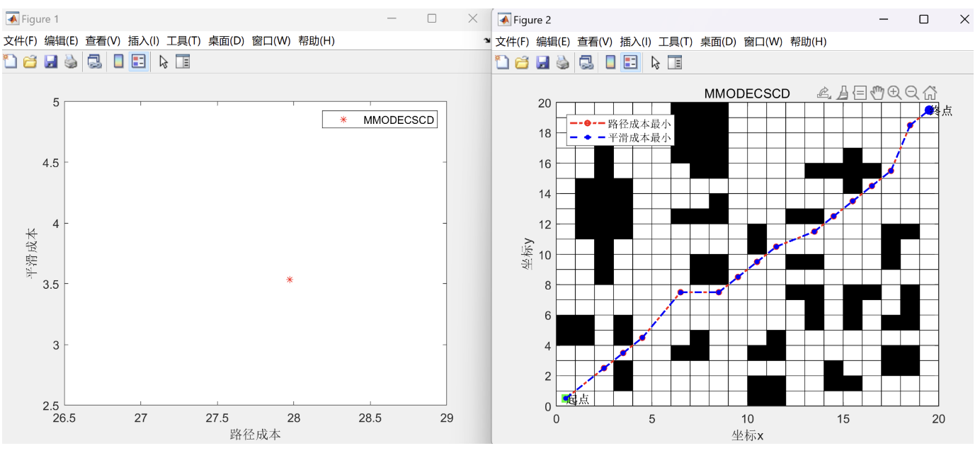Select Edit Plot arrow in Figure 1

click(164, 62)
